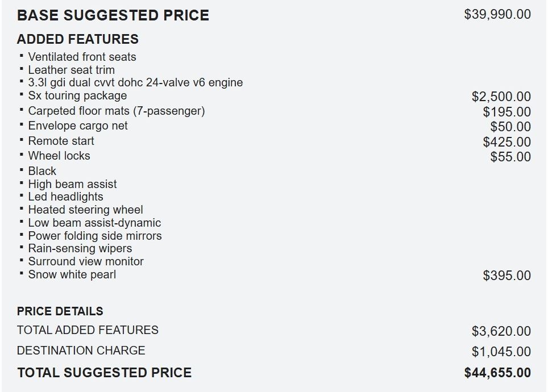
Task: Click the Remote start feature
Action: tap(61, 141)
